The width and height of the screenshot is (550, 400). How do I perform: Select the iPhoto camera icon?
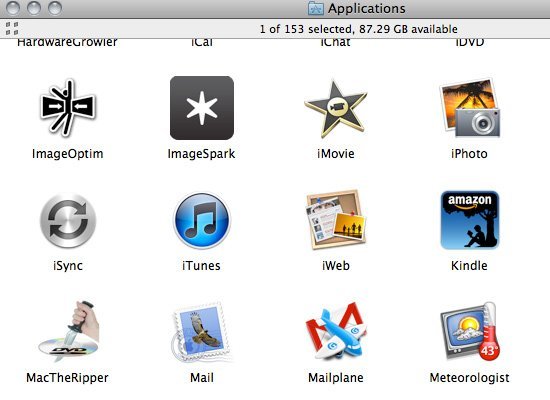(470, 108)
